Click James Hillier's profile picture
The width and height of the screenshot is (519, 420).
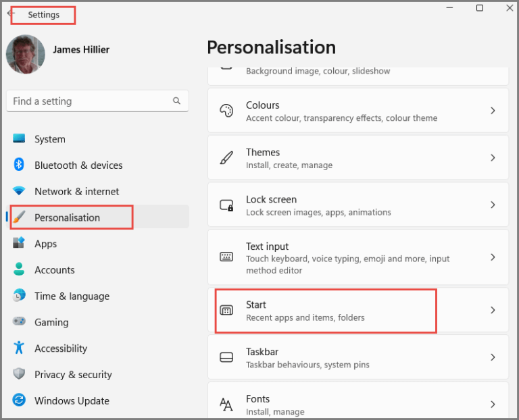pyautogui.click(x=26, y=54)
